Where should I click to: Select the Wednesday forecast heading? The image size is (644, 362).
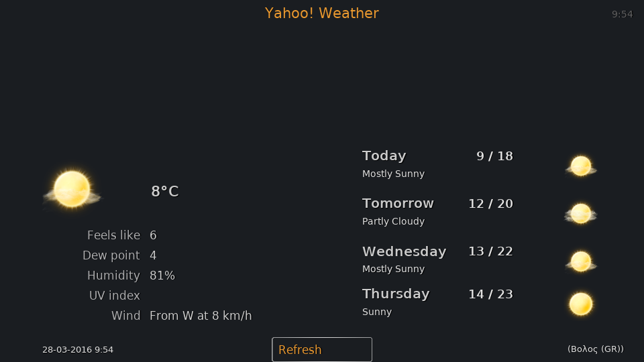tap(404, 251)
